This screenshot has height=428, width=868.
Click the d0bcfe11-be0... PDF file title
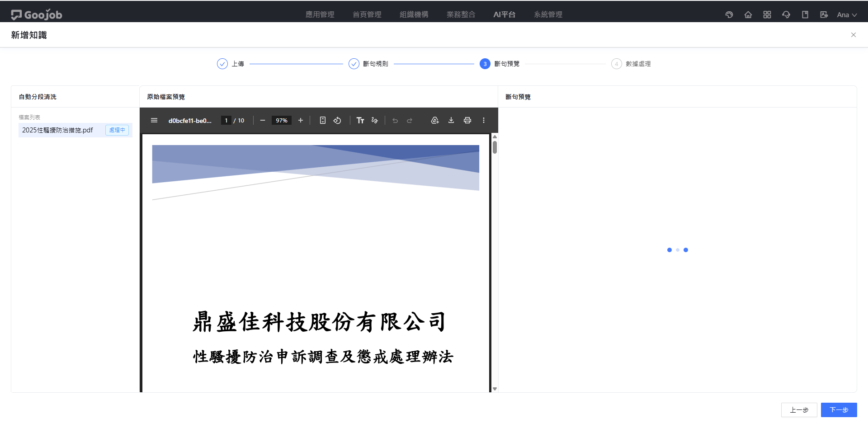pyautogui.click(x=190, y=121)
